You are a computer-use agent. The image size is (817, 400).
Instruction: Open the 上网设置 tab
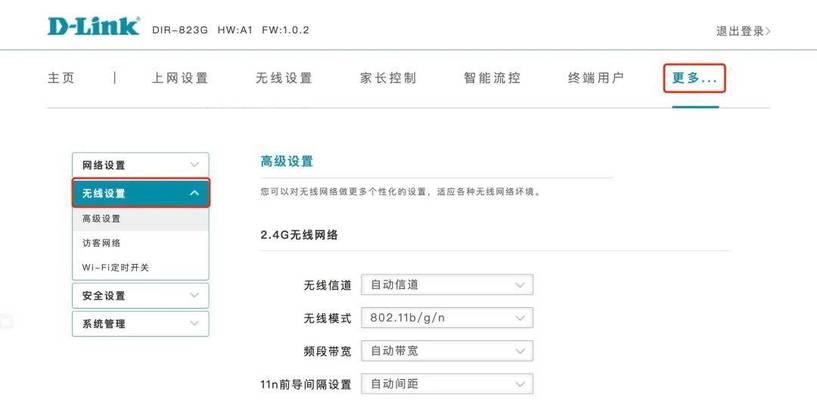point(180,78)
